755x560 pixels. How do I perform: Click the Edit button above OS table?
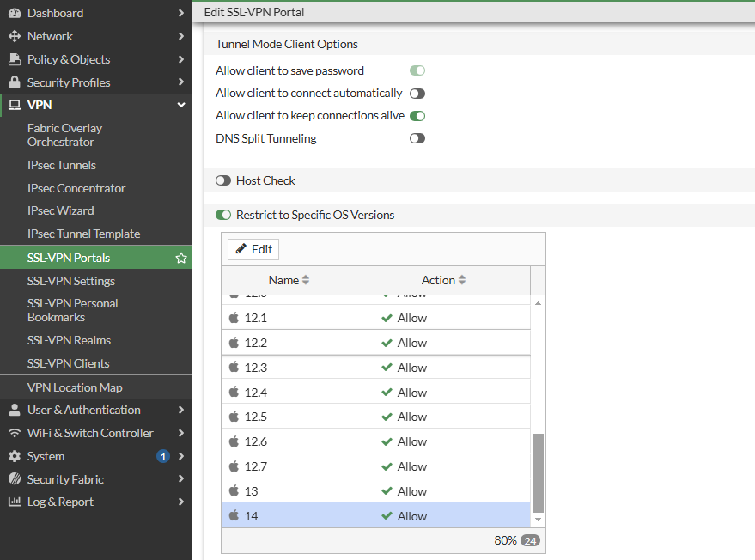tap(253, 249)
